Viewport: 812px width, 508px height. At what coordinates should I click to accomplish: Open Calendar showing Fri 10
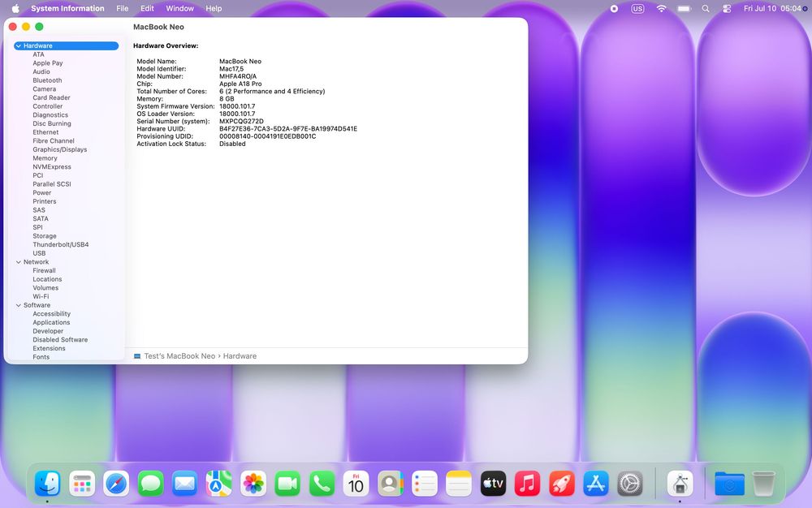point(356,484)
